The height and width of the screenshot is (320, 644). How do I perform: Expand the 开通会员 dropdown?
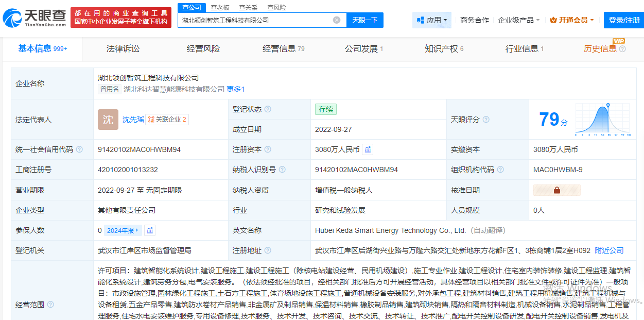point(572,20)
